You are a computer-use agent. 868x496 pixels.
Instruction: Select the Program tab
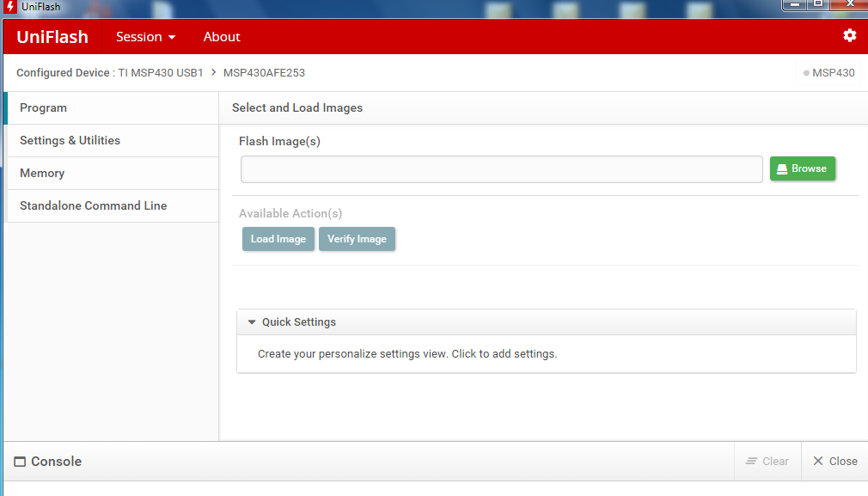[113, 108]
